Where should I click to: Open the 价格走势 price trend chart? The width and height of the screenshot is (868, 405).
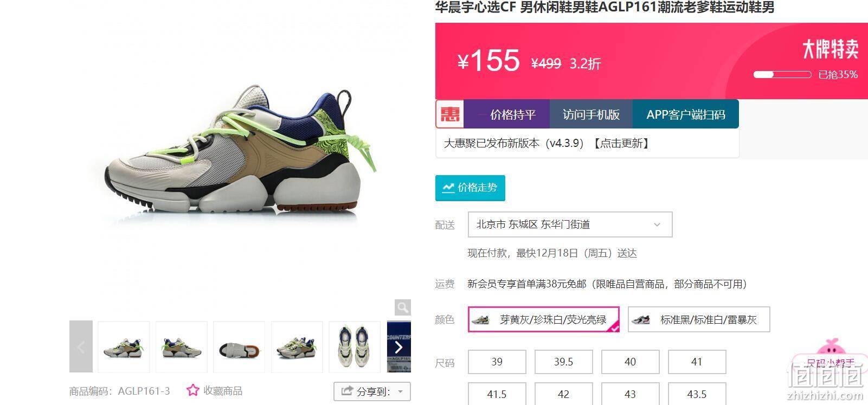(x=470, y=188)
